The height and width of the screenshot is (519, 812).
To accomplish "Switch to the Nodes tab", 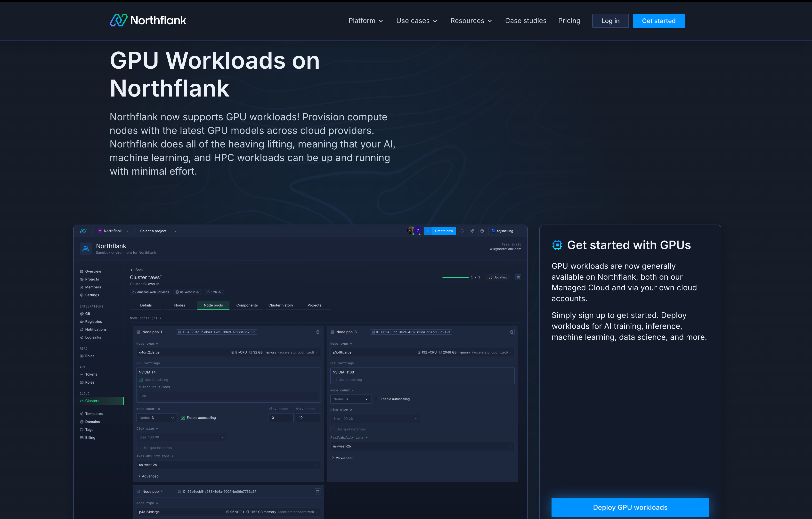I will pyautogui.click(x=180, y=306).
